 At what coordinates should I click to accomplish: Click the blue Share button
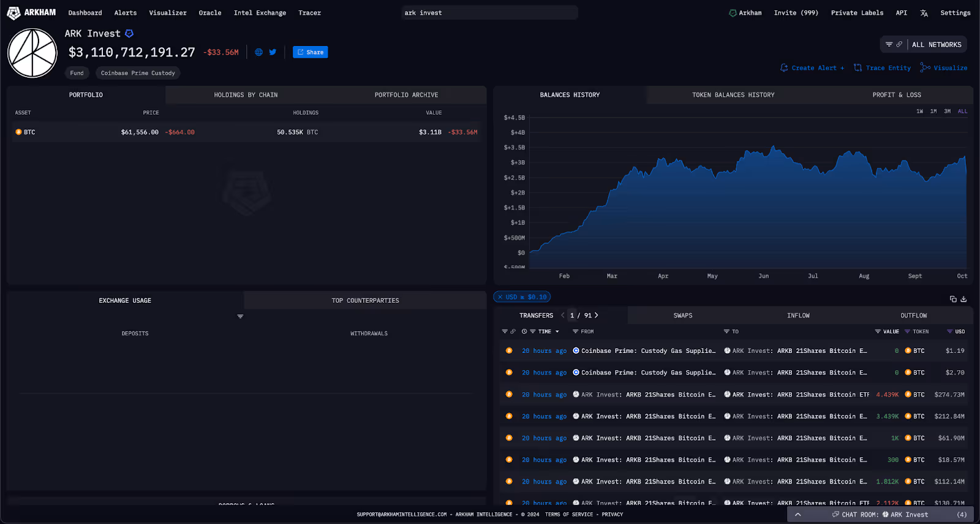[311, 52]
